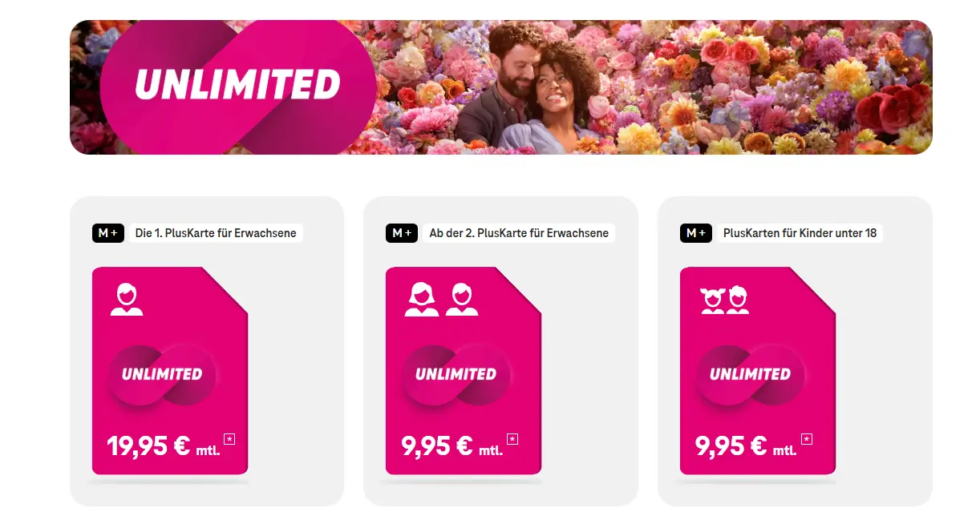The image size is (980, 524).
Task: Click the two adults icon
Action: pyautogui.click(x=441, y=300)
